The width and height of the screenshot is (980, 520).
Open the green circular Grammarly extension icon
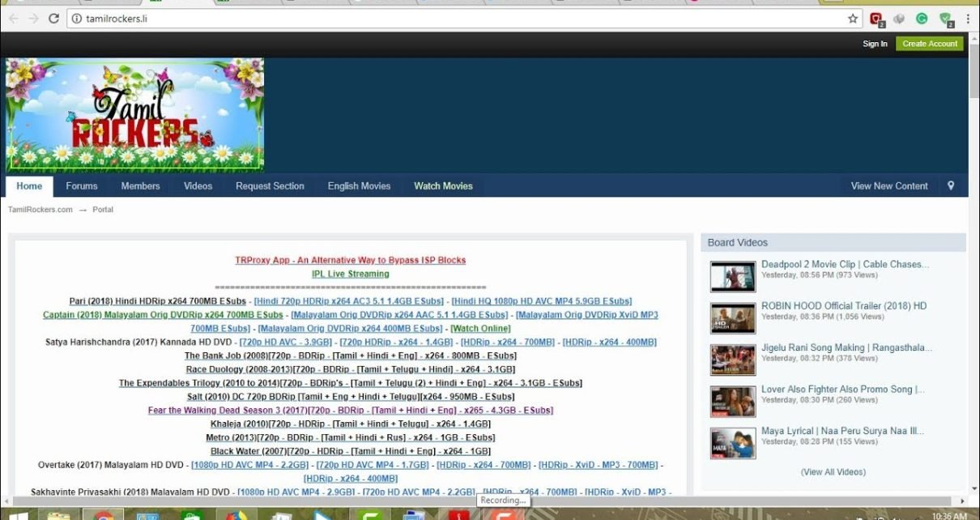922,19
